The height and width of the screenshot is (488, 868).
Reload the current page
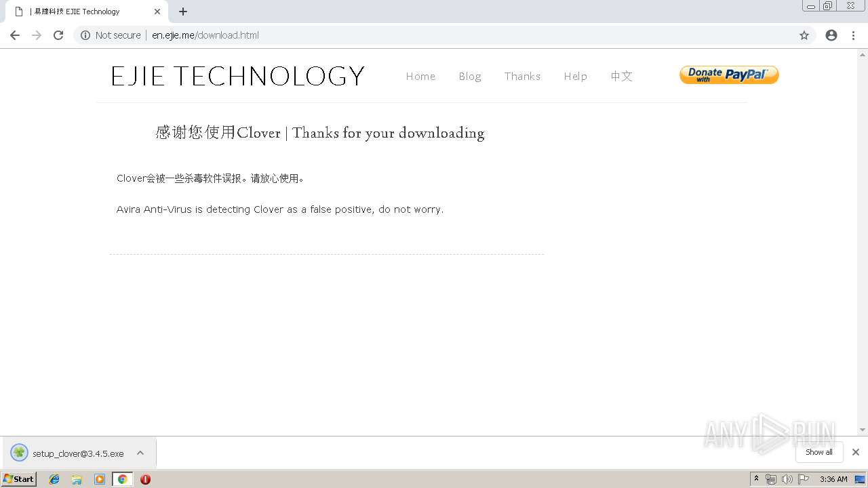(58, 35)
